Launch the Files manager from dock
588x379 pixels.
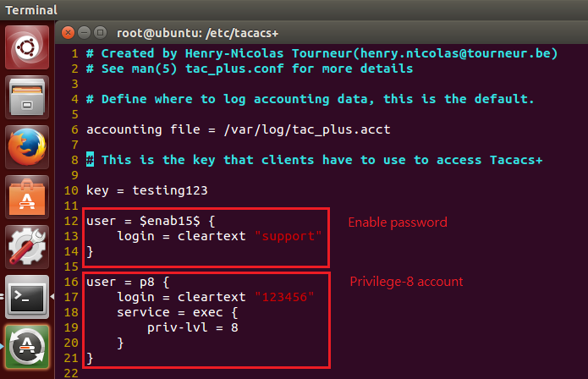pos(27,97)
